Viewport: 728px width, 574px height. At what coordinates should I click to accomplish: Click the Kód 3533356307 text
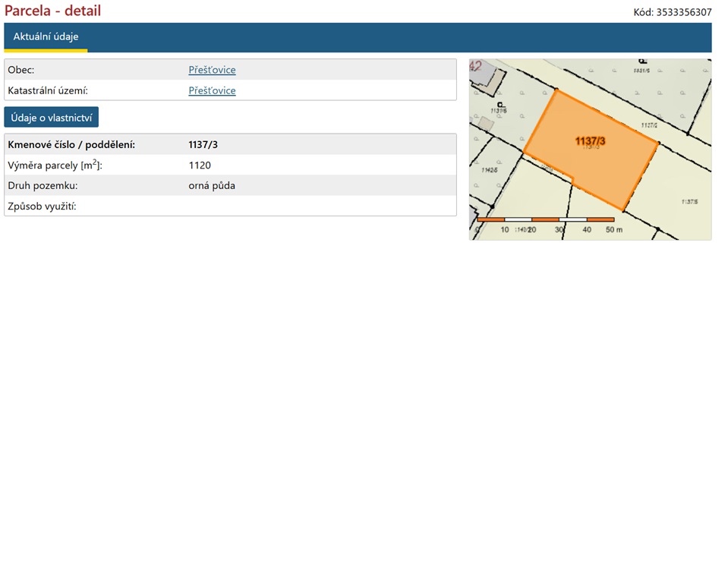(x=673, y=13)
